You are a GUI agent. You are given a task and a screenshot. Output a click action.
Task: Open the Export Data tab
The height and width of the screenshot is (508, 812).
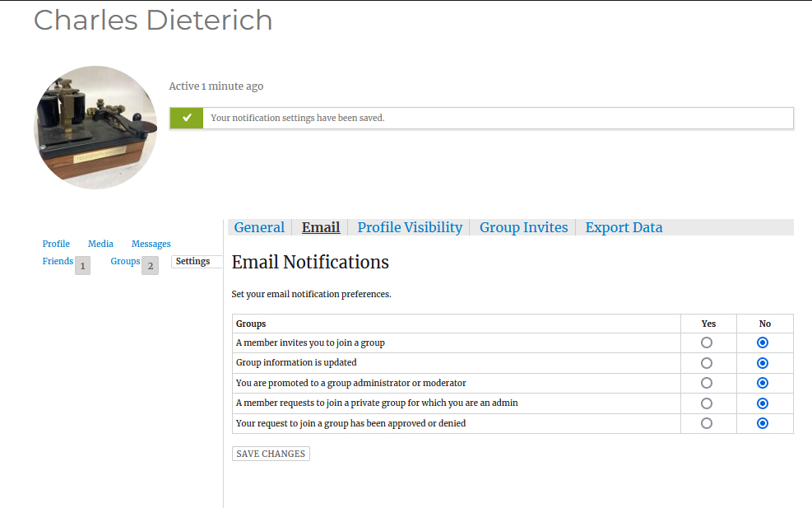point(624,227)
